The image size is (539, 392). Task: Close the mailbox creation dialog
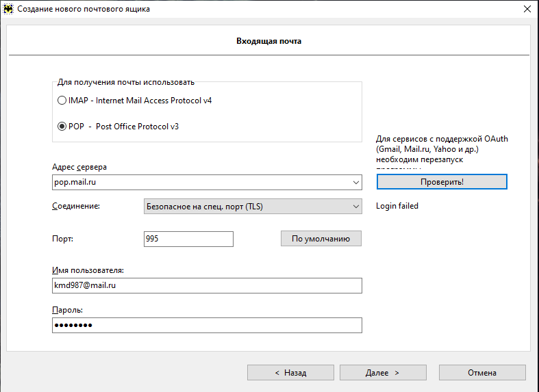tap(527, 9)
